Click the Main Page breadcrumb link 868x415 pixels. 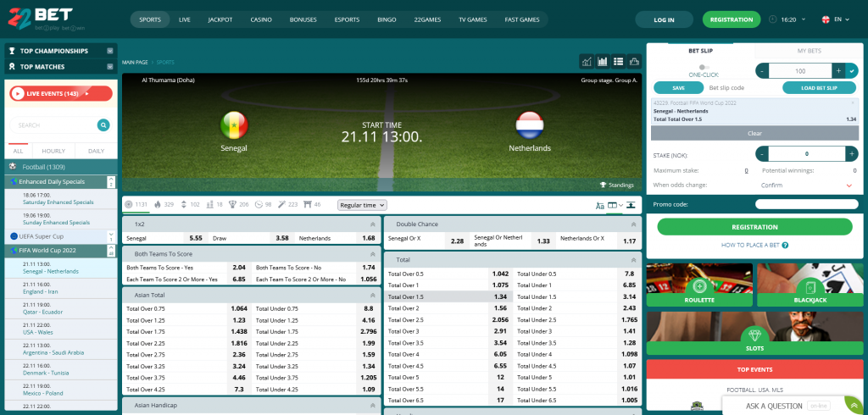135,63
